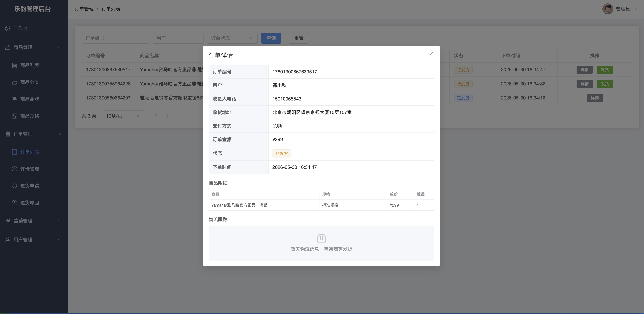Click the 订单列表 breadcrumb
The width and height of the screenshot is (644, 314).
[111, 9]
